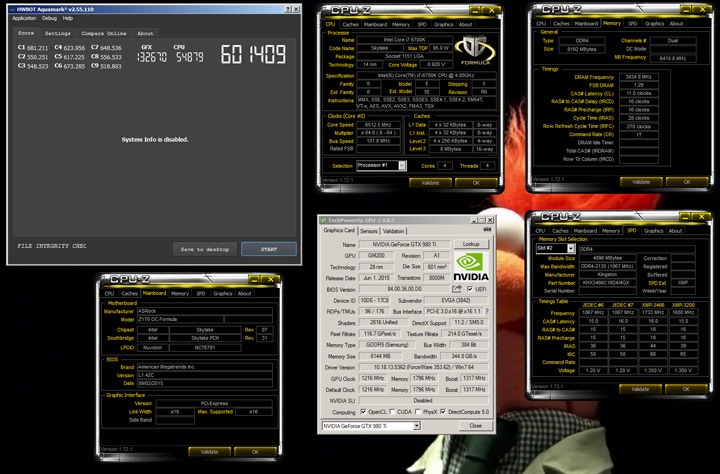Click the Memory Size 6144 MB field

pyautogui.click(x=379, y=356)
